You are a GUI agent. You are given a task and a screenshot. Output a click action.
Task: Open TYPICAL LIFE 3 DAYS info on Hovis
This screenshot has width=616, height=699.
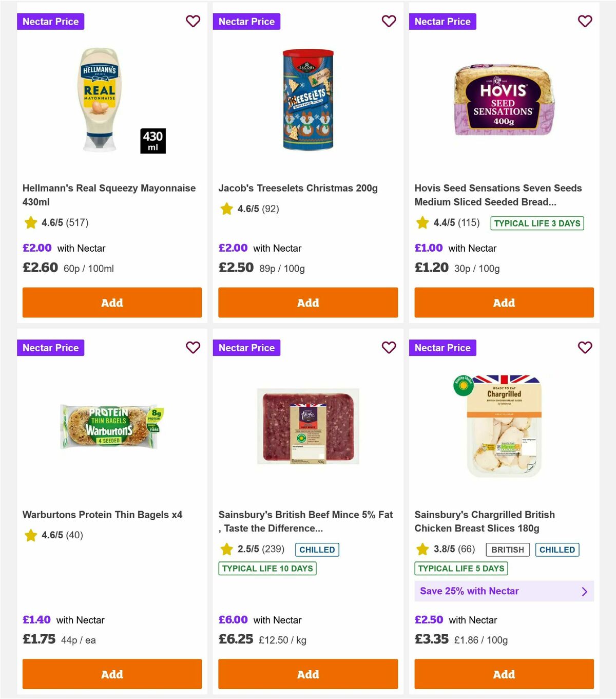click(537, 223)
